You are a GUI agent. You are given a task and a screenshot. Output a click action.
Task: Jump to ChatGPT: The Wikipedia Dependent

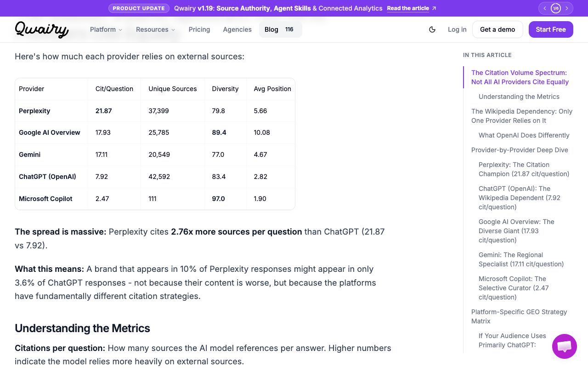520,198
